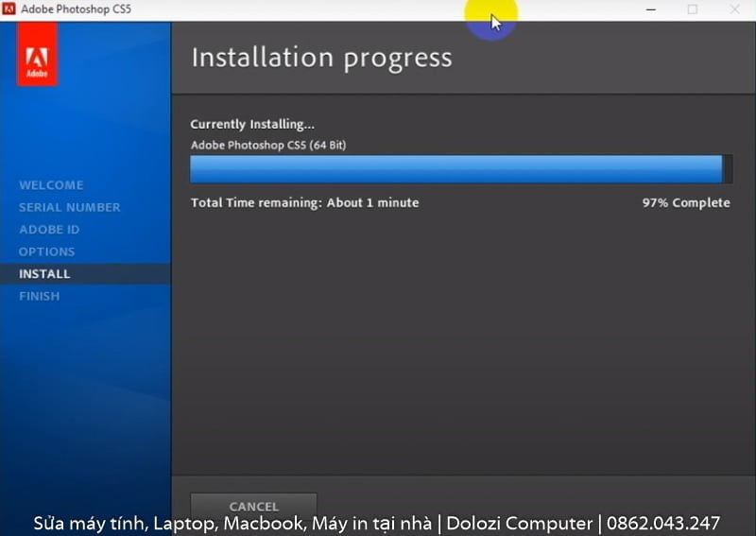Maximize the installer window

tap(693, 9)
